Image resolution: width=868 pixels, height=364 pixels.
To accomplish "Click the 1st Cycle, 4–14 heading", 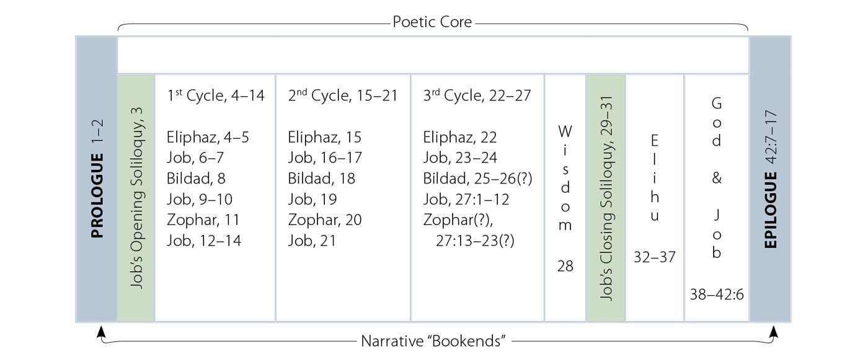I will [x=215, y=95].
